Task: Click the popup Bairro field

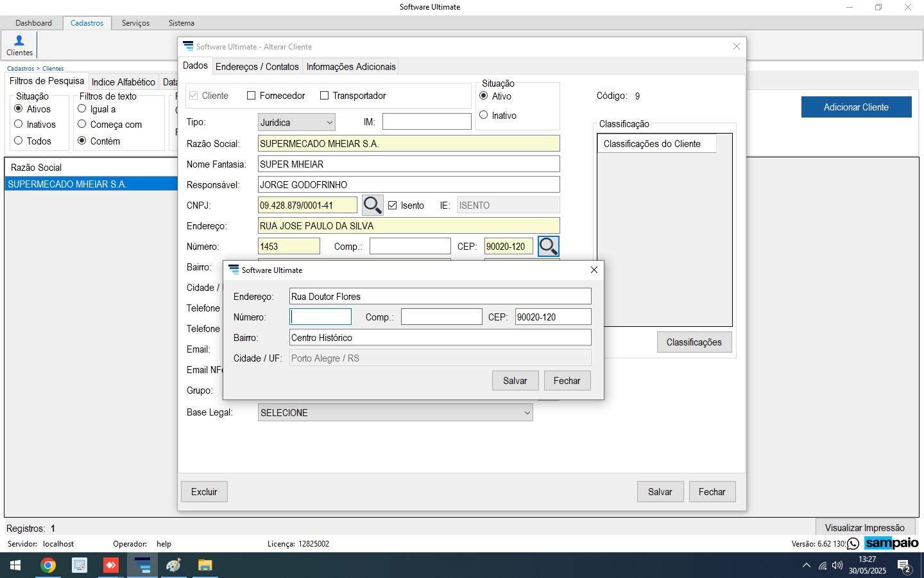Action: 440,337
